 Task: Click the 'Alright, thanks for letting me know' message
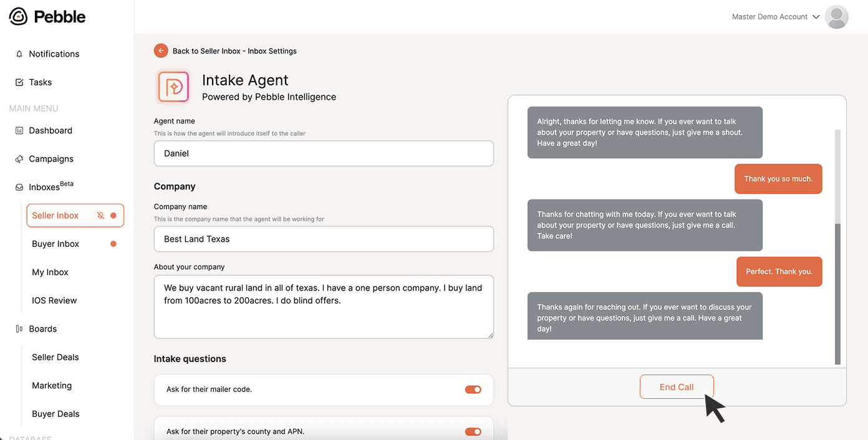coord(645,132)
